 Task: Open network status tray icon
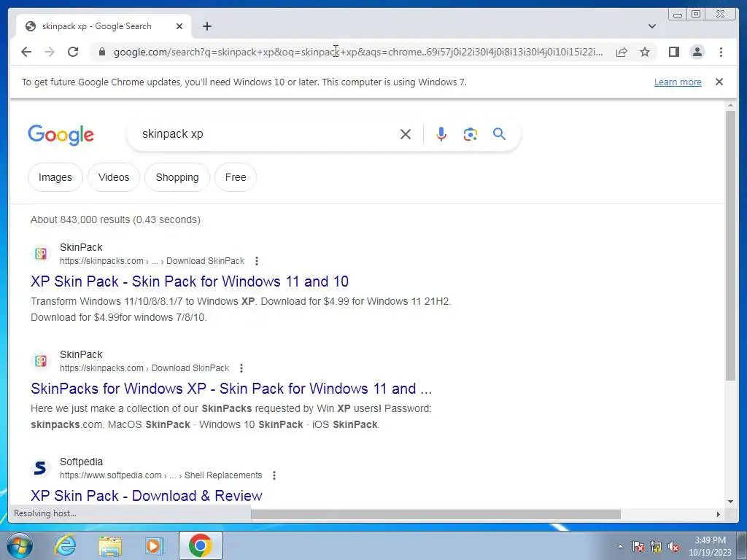coord(656,546)
